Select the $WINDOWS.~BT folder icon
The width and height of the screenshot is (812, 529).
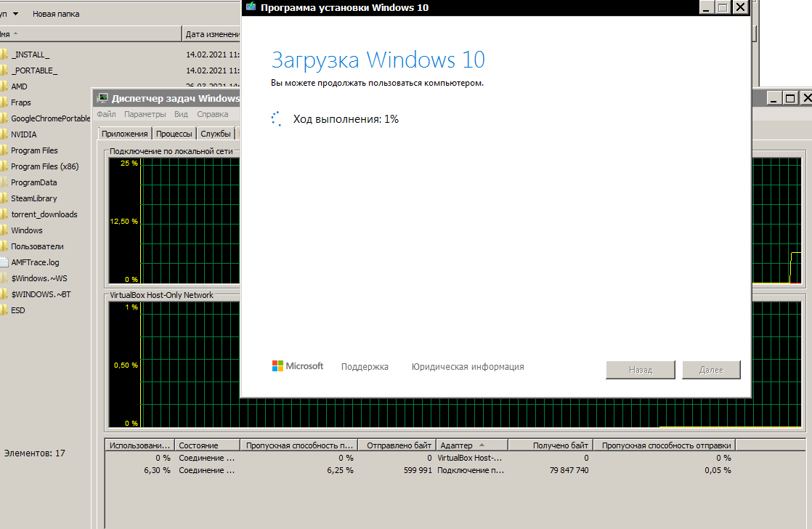[x=4, y=295]
